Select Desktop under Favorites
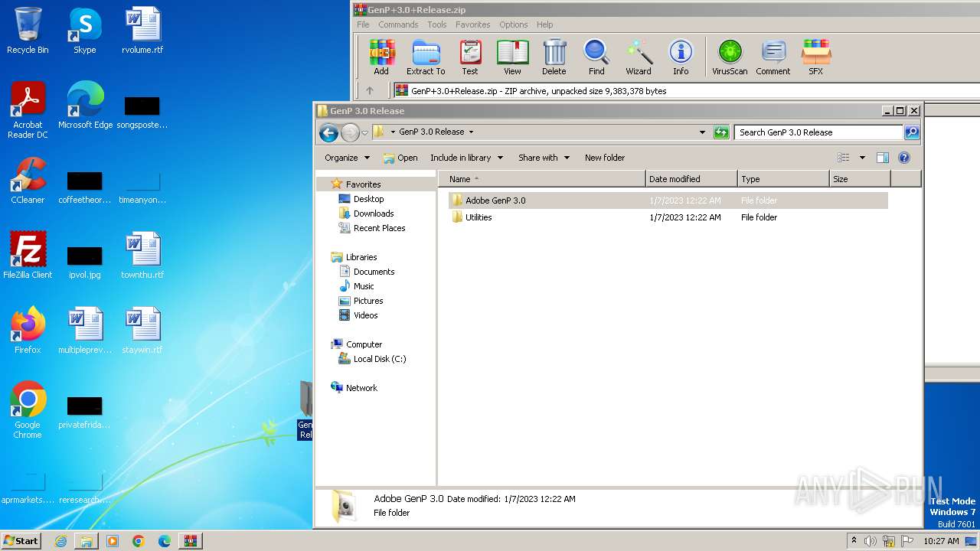Viewport: 980px width, 551px height. coord(368,199)
